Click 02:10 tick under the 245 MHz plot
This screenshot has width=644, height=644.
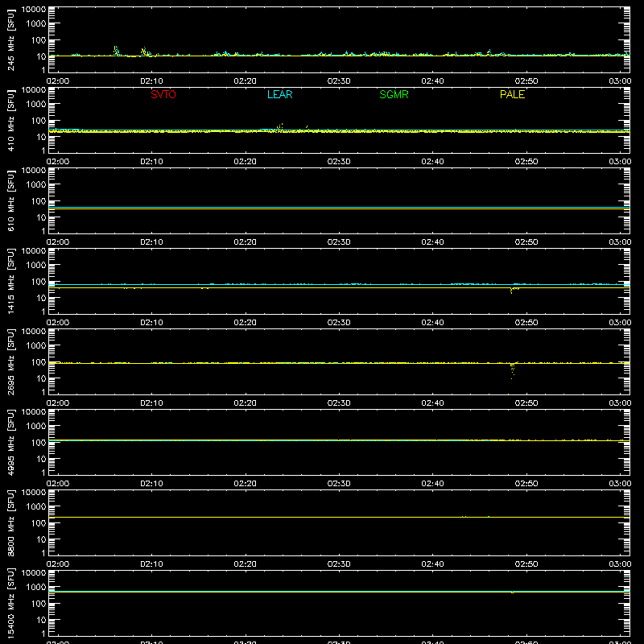pos(151,81)
